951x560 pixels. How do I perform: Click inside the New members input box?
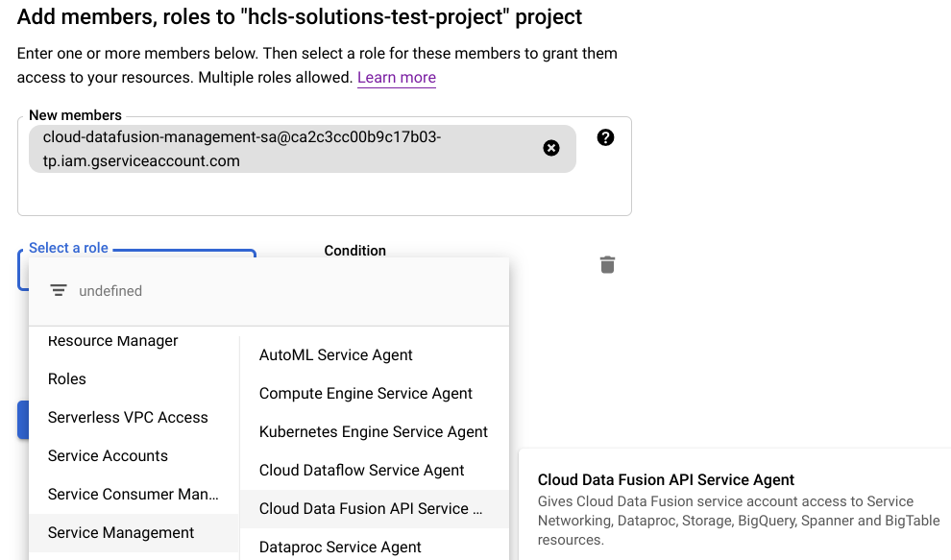click(317, 195)
